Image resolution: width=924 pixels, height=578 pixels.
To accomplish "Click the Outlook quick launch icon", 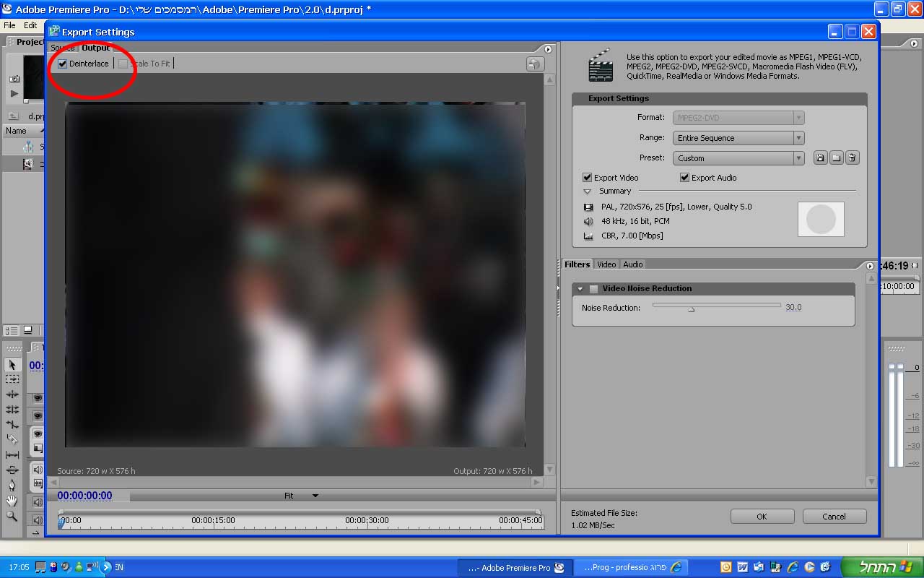I will coord(726,567).
